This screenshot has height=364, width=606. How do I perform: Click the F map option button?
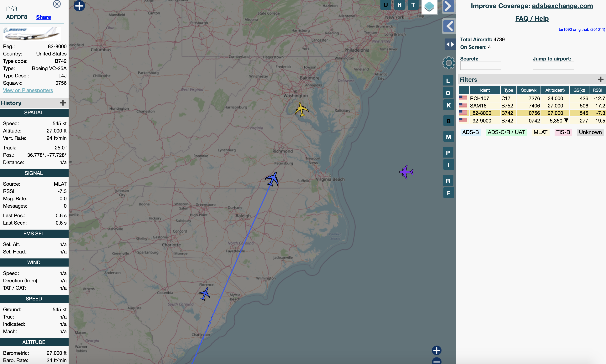coord(449,193)
